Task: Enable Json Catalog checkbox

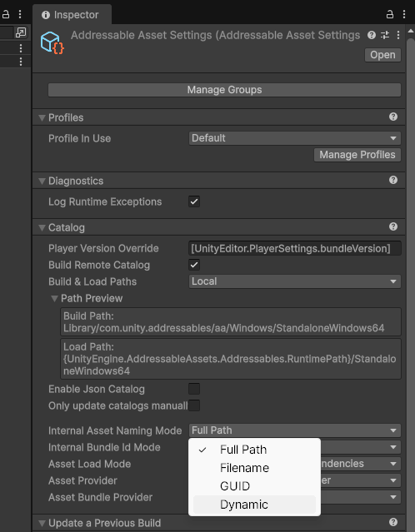Action: point(194,389)
